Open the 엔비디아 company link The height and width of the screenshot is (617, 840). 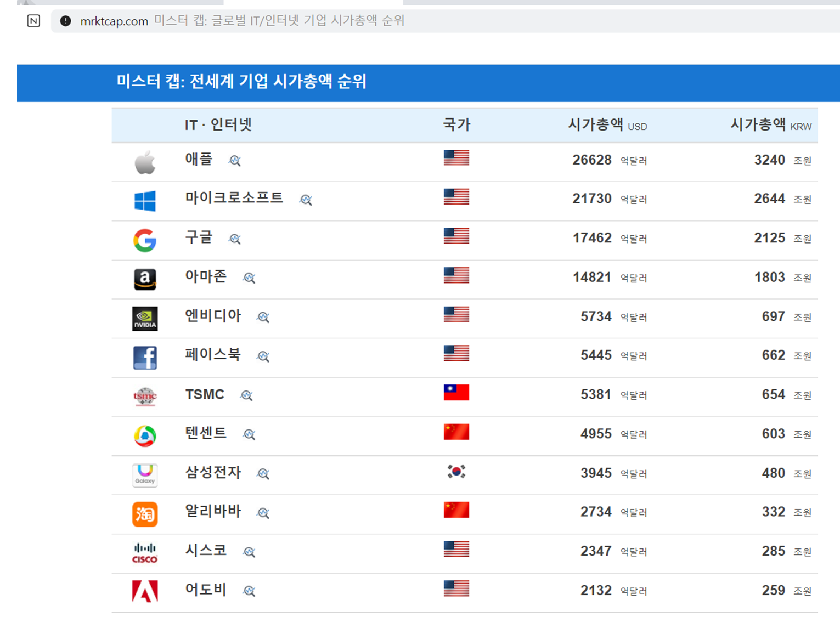213,316
